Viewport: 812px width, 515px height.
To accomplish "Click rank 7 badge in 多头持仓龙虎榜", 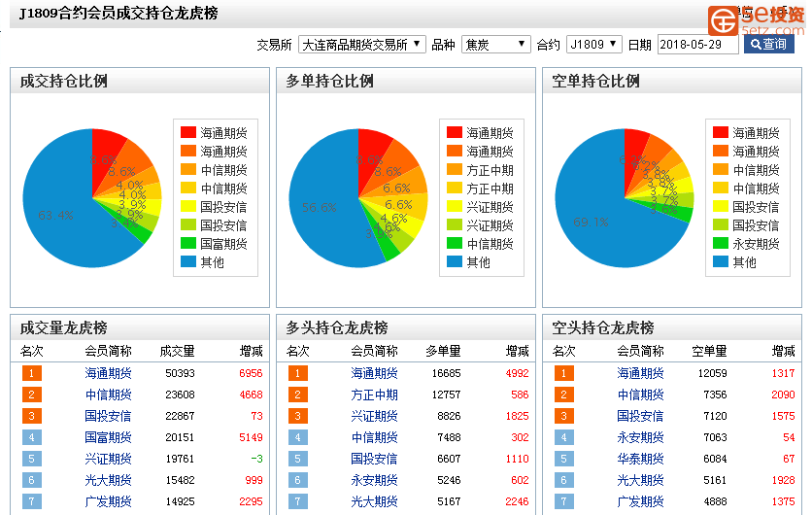I will 298,501.
